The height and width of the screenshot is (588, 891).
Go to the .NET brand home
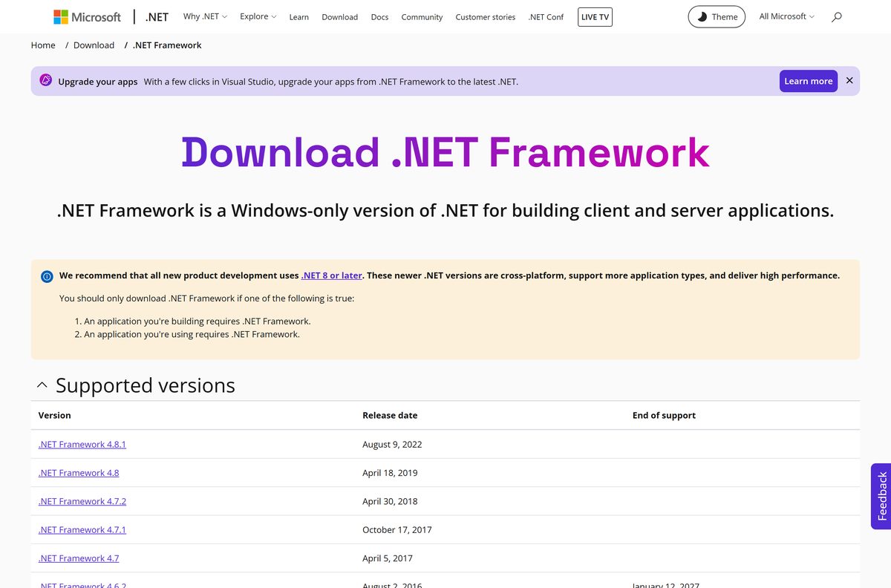click(x=157, y=16)
